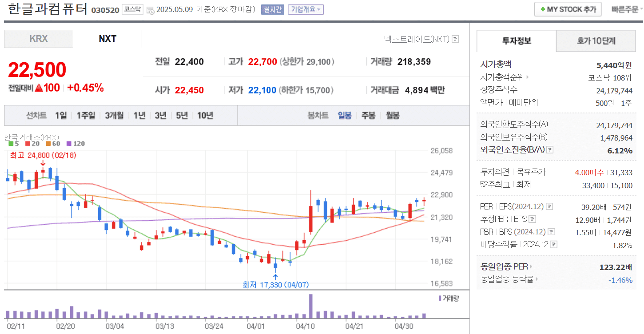Expand the 동일업종 등락률 arrow link
This screenshot has width=644, height=334.
[537, 279]
